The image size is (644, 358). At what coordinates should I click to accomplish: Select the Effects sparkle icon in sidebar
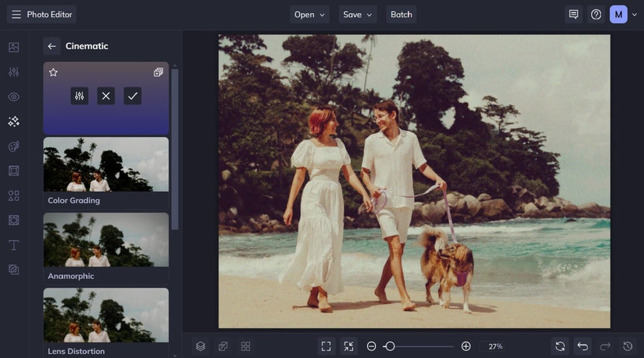[x=14, y=121]
